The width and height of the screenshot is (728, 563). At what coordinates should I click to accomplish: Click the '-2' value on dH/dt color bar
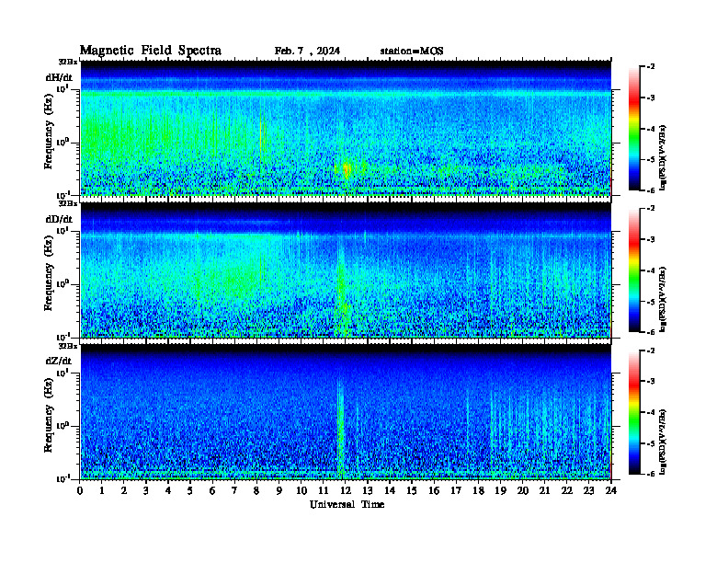pyautogui.click(x=651, y=67)
